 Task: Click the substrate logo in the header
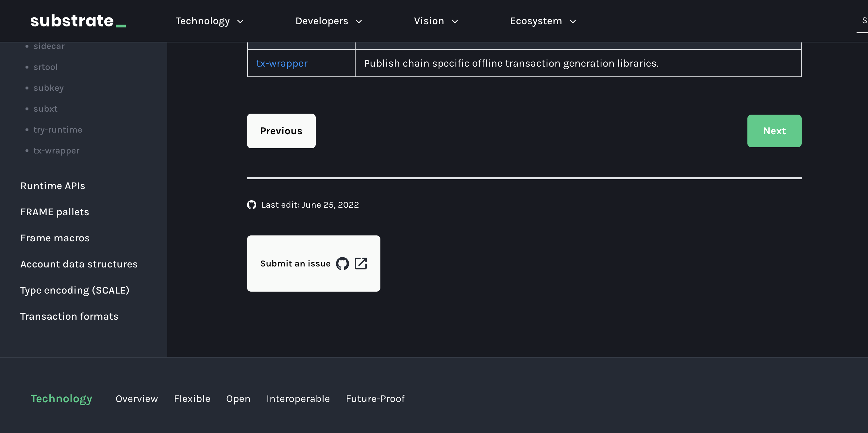(x=78, y=21)
